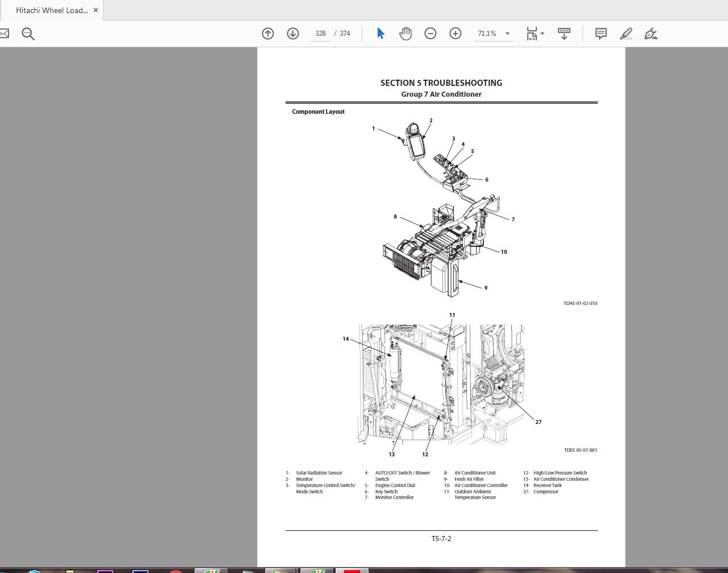
Task: Close the Hitachi Wheel Loader document tab
Action: point(96,10)
